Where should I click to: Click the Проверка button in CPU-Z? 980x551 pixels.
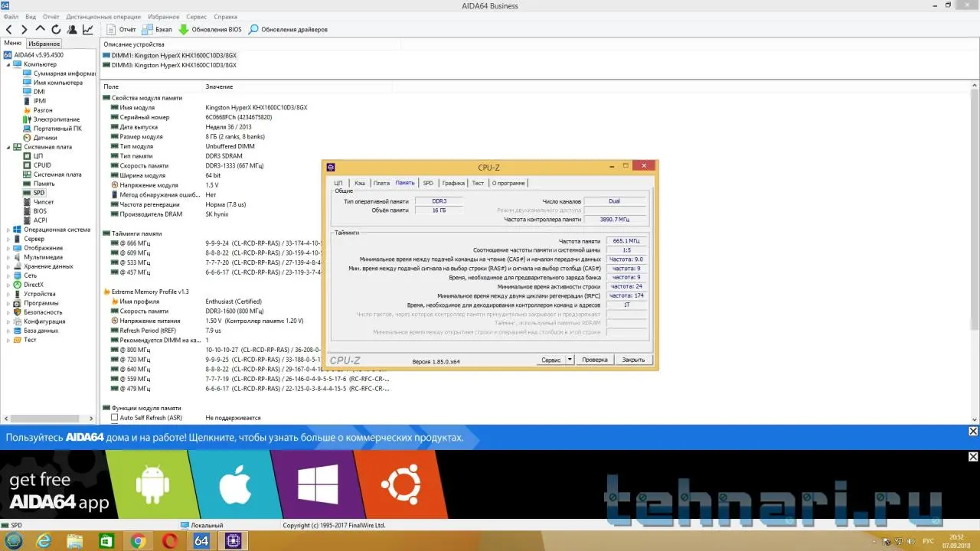pyautogui.click(x=595, y=360)
